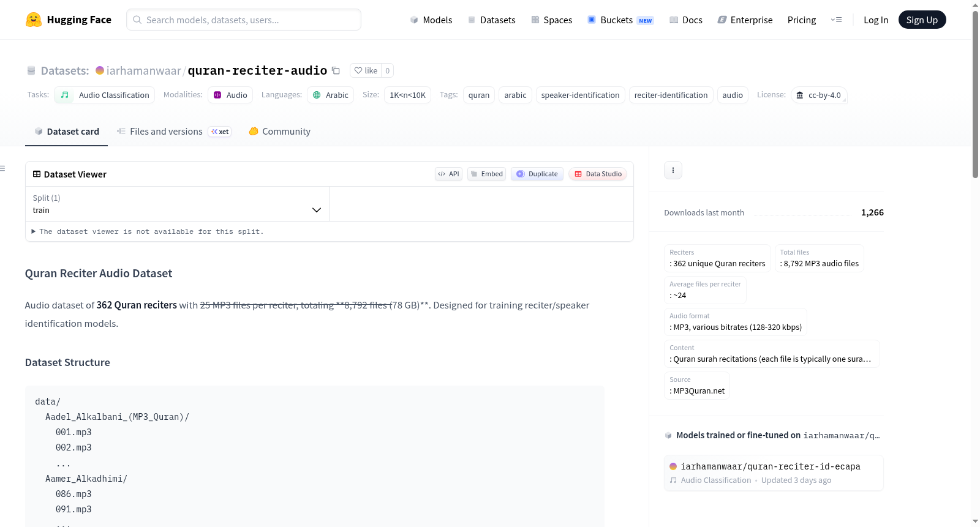The height and width of the screenshot is (527, 980).
Task: Open the Community tab
Action: (279, 132)
